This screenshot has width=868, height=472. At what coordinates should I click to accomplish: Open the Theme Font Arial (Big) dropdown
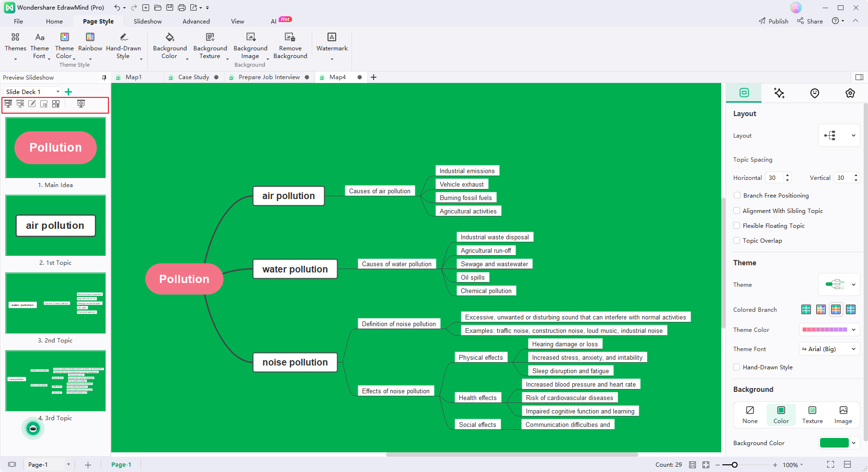[x=829, y=349]
